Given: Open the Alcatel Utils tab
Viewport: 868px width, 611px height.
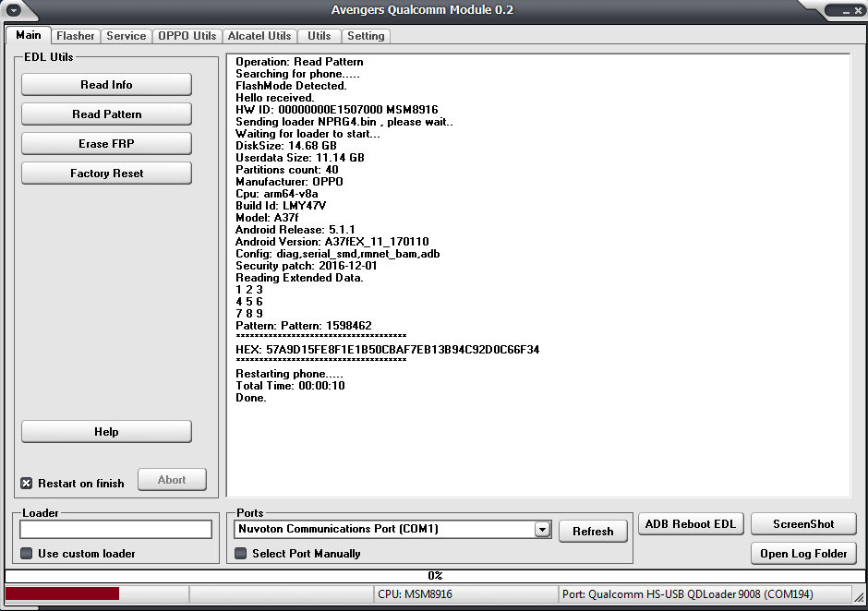Looking at the screenshot, I should [259, 36].
